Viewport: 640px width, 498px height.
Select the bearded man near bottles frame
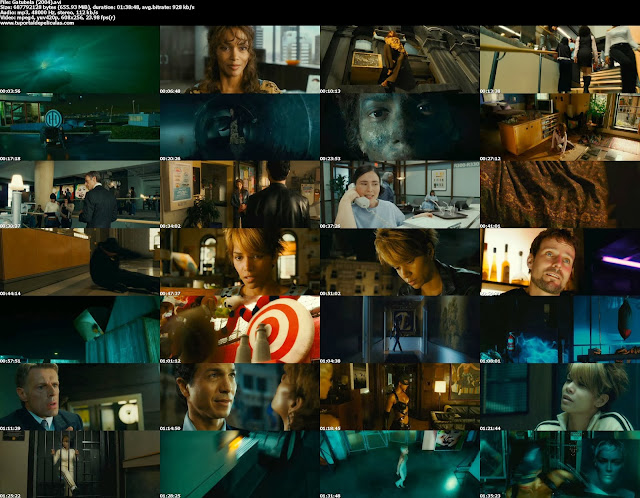[560, 262]
